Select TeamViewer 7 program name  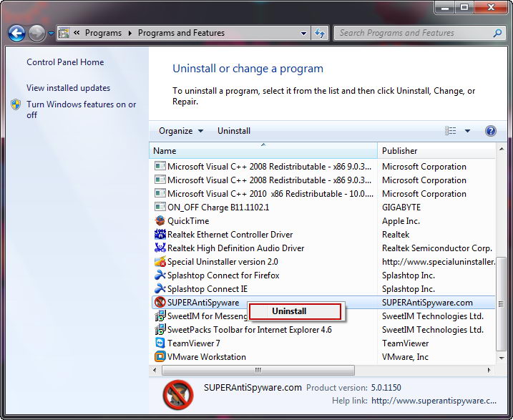pos(194,343)
